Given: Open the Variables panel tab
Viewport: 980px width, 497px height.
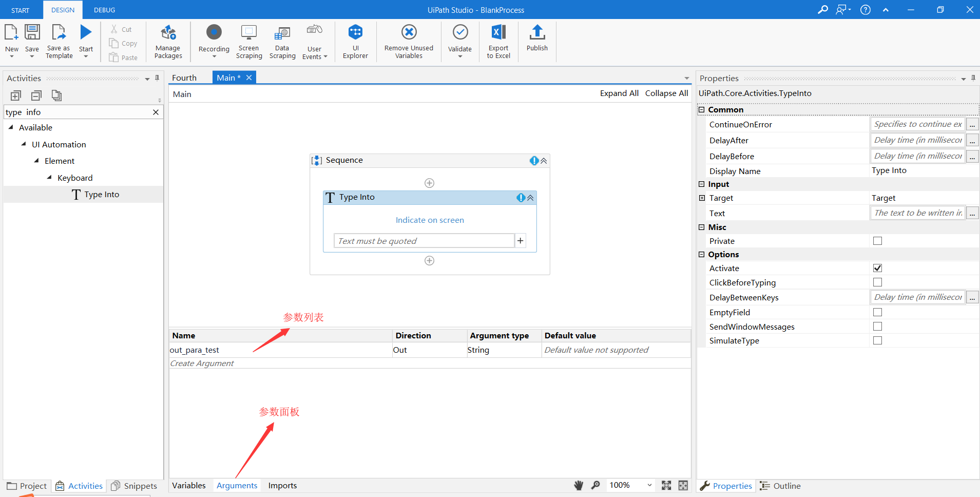Looking at the screenshot, I should pos(189,485).
